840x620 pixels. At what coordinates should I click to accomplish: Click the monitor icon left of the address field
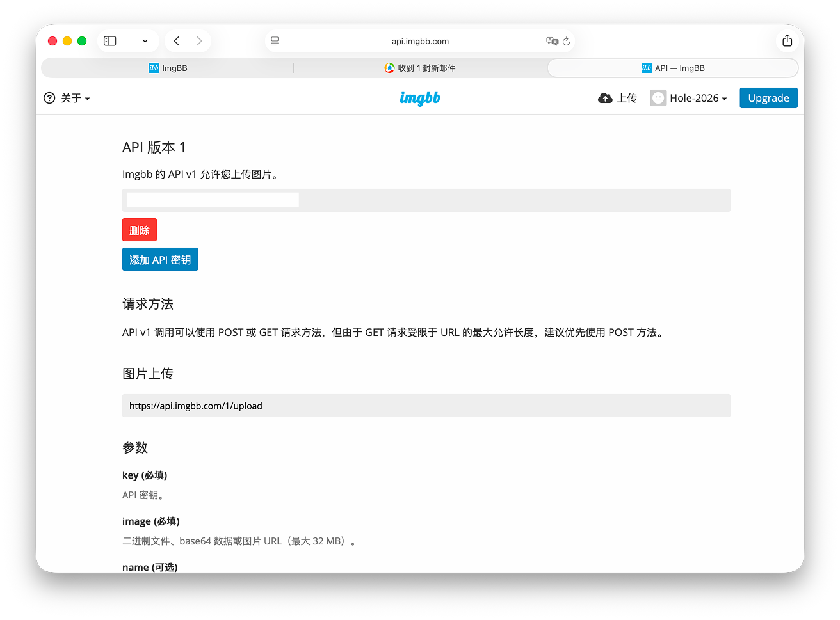pos(275,41)
